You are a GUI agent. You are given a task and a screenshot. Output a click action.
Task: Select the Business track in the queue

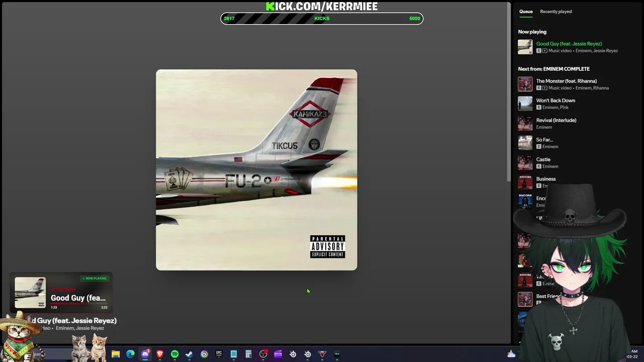(x=546, y=179)
